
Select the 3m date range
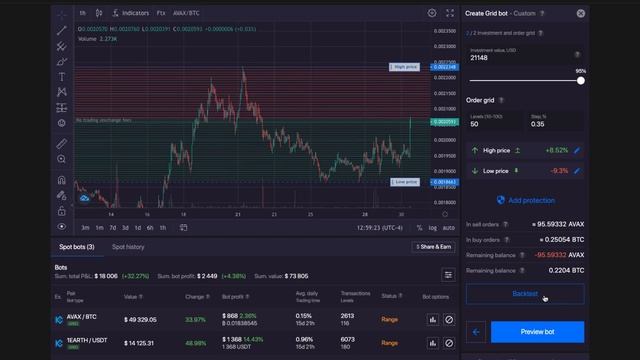point(85,228)
